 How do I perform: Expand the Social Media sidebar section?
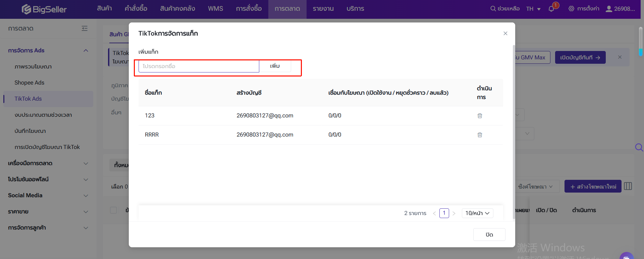[x=48, y=195]
